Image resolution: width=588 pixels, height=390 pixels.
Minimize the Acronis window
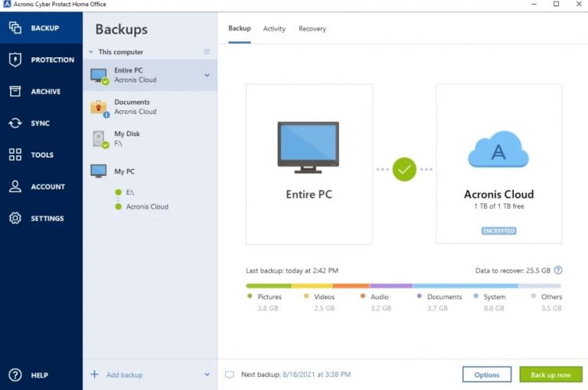coord(534,4)
